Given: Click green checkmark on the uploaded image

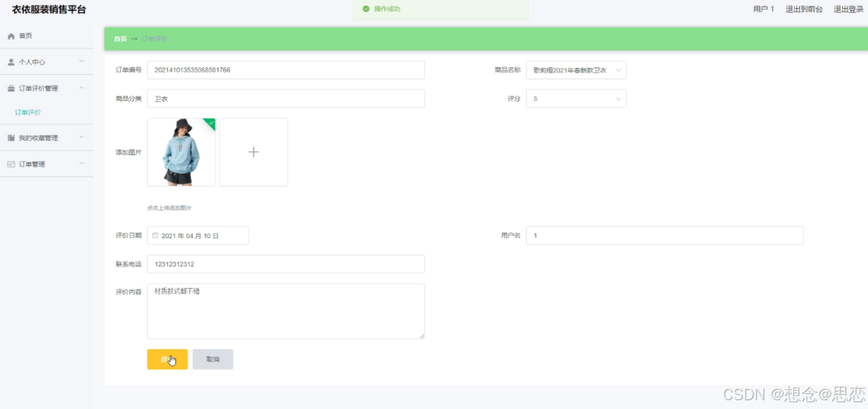Looking at the screenshot, I should 211,123.
